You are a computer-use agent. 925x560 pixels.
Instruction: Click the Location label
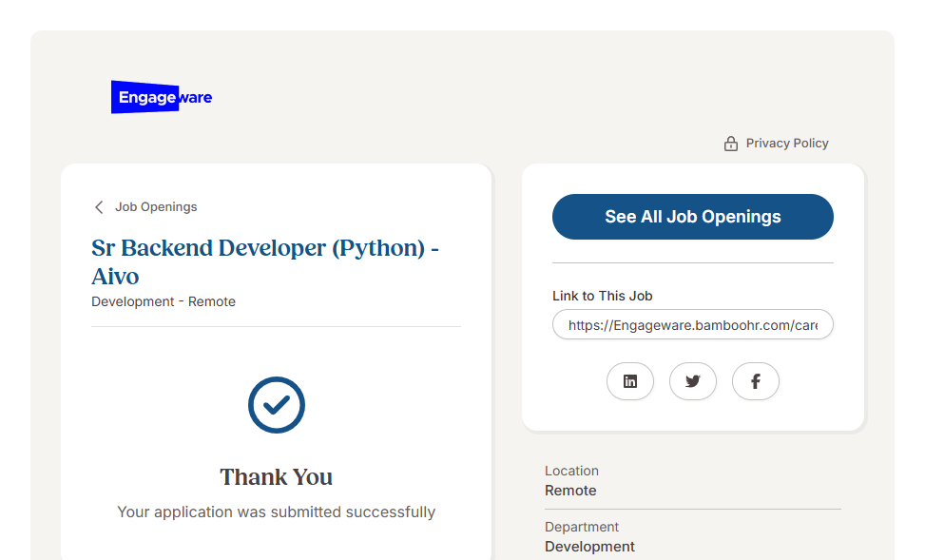tap(571, 471)
